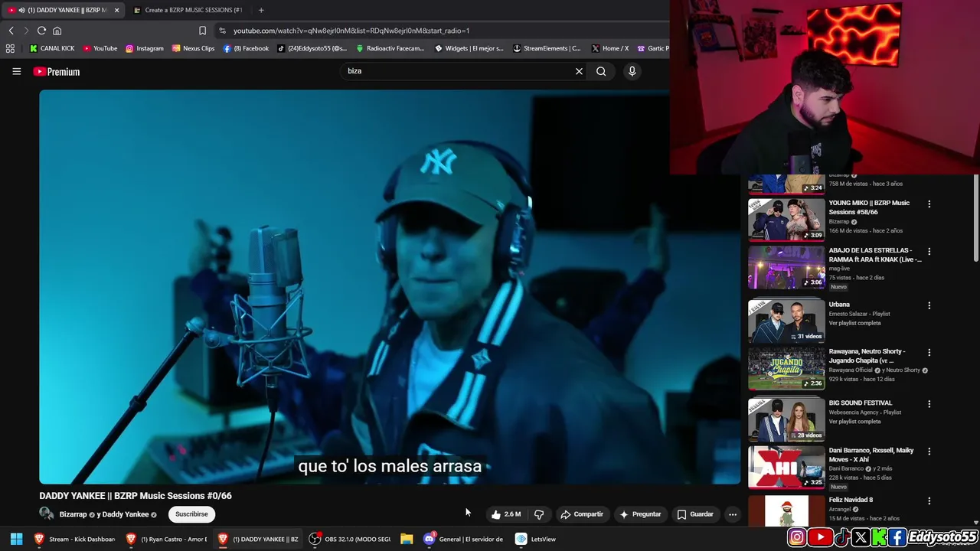Open the Bizarrap channel avatar
This screenshot has height=551, width=980.
[x=47, y=514]
